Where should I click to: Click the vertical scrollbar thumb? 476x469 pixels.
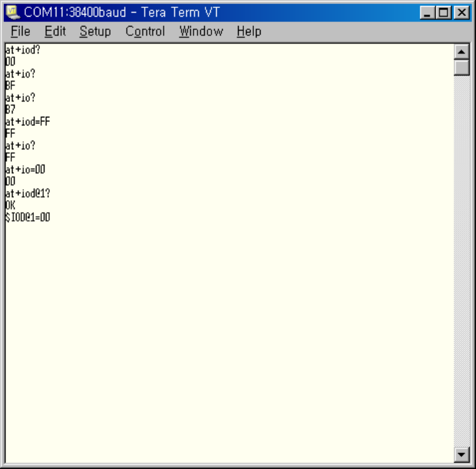point(461,68)
